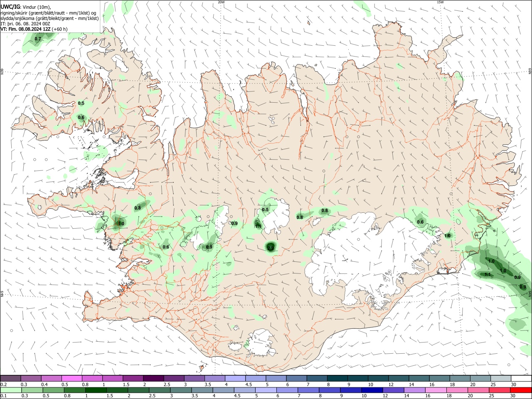Click the 20W longitude label at the top edge
This screenshot has height=399, width=532.
[221, 2]
